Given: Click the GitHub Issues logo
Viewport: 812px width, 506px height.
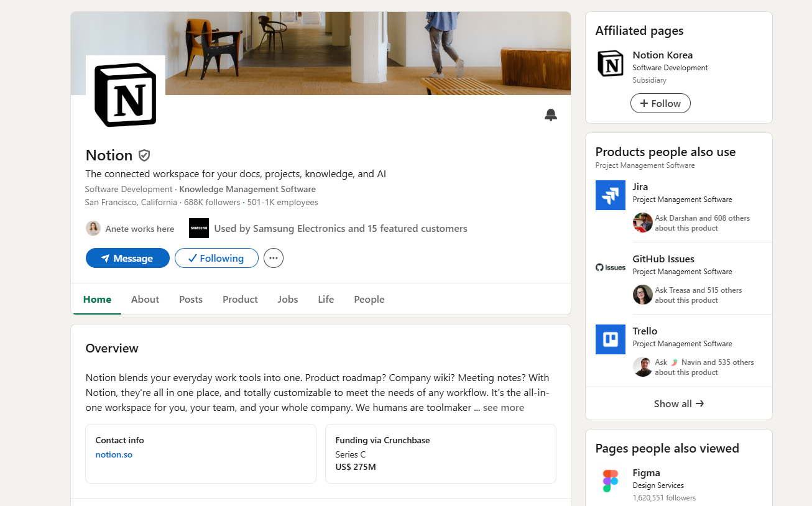Looking at the screenshot, I should [x=610, y=267].
